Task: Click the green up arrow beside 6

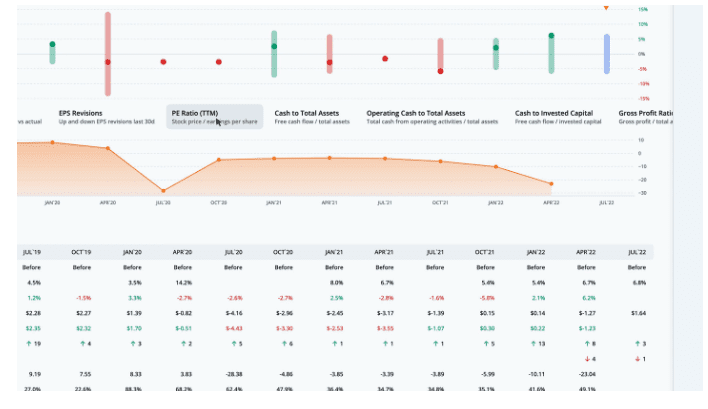Action: coord(283,343)
